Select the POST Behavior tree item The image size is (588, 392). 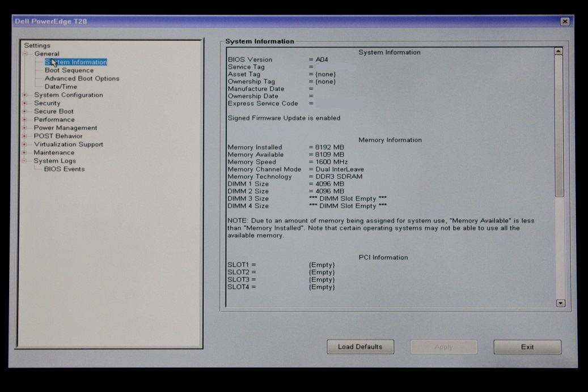coord(58,136)
